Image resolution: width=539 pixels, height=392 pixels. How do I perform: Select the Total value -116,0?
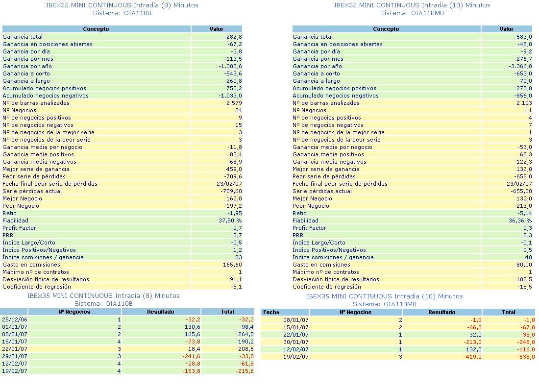(526, 349)
